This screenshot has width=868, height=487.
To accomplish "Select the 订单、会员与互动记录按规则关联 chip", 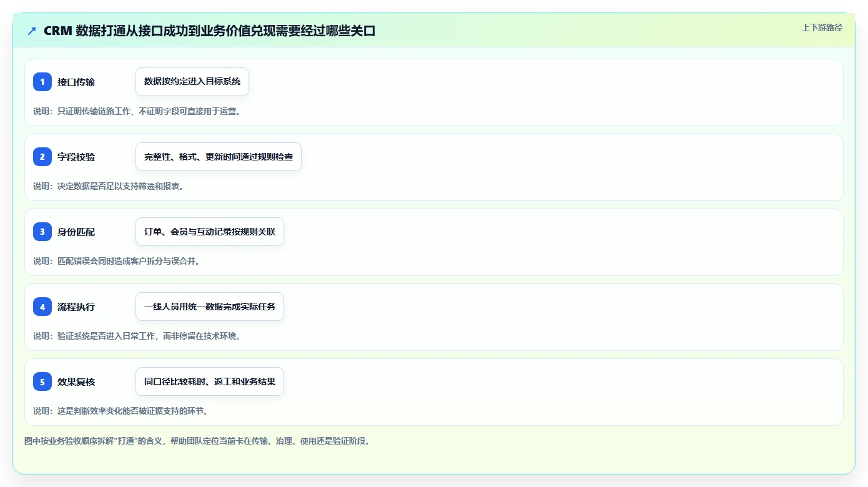I will [x=210, y=232].
